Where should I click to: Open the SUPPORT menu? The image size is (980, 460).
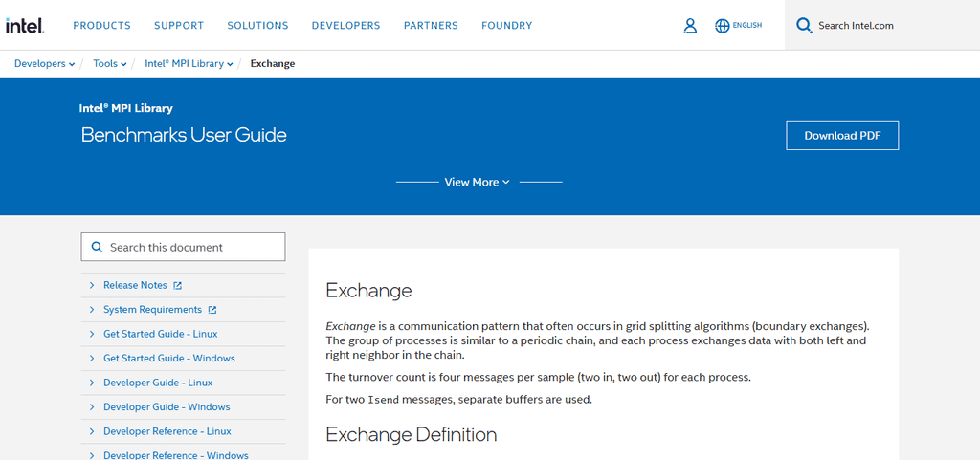coord(179,26)
